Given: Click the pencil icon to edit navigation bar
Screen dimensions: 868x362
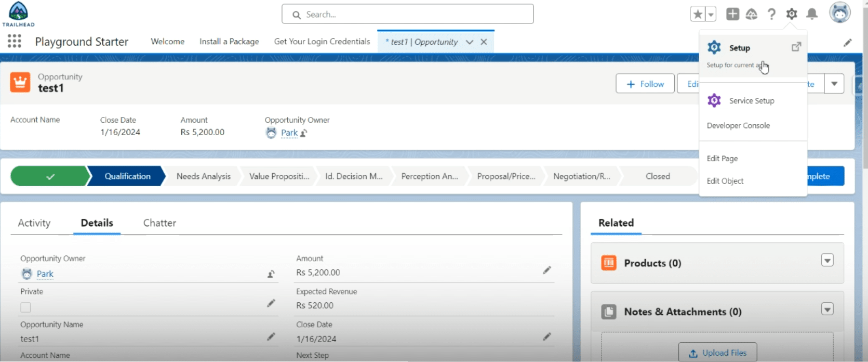Looking at the screenshot, I should click(x=847, y=43).
